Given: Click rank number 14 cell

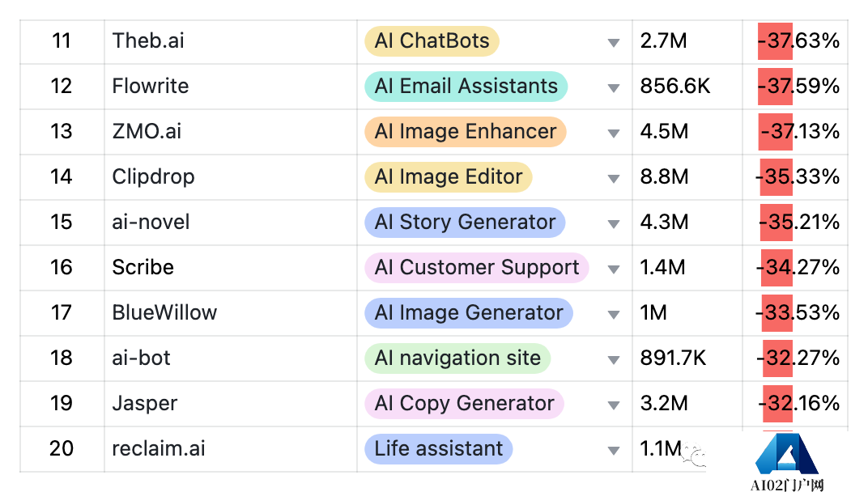Looking at the screenshot, I should 62,178.
